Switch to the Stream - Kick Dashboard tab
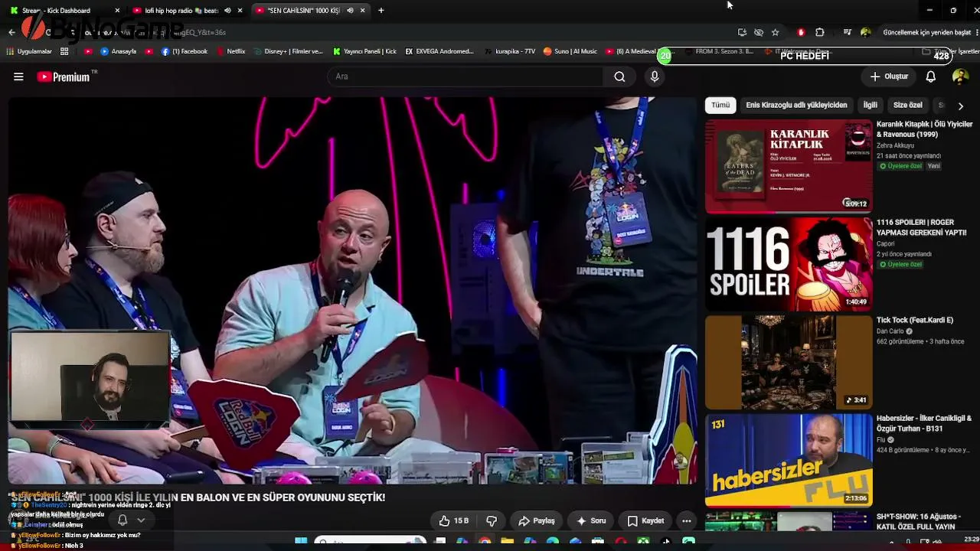Image resolution: width=980 pixels, height=551 pixels. (65, 10)
